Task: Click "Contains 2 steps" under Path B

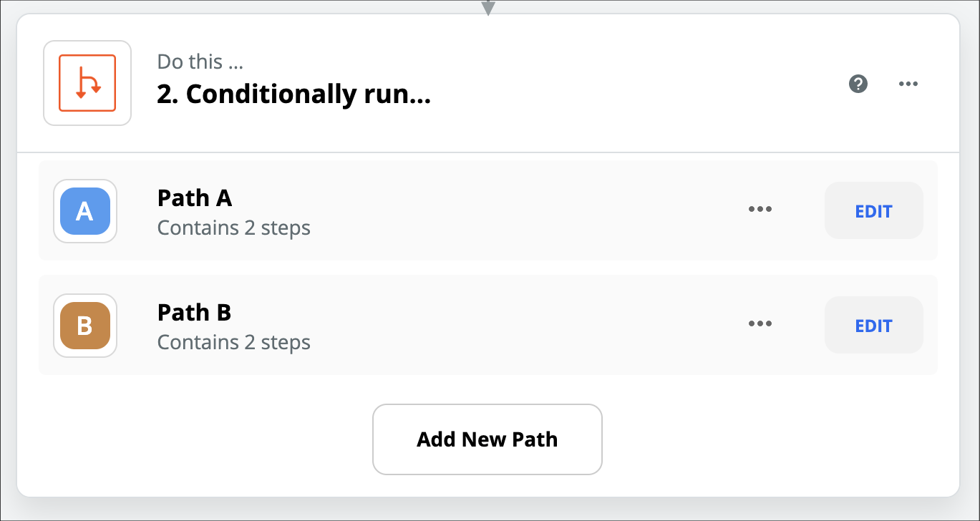Action: click(233, 343)
